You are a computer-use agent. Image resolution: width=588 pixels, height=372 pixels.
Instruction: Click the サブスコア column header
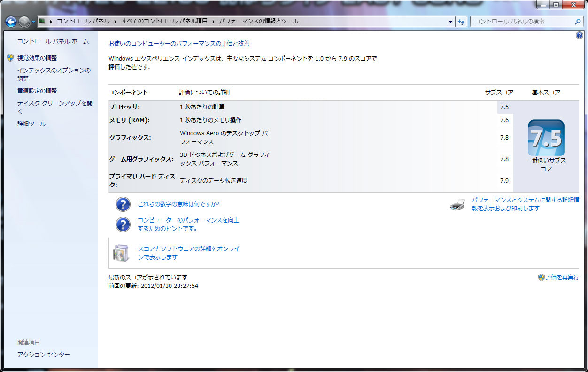tap(499, 93)
